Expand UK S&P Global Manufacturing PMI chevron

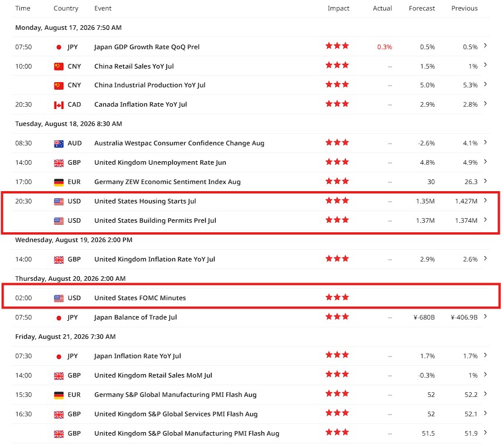(485, 432)
